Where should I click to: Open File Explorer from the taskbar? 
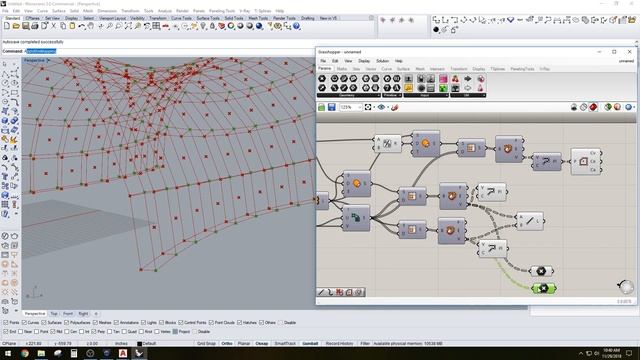click(41, 353)
